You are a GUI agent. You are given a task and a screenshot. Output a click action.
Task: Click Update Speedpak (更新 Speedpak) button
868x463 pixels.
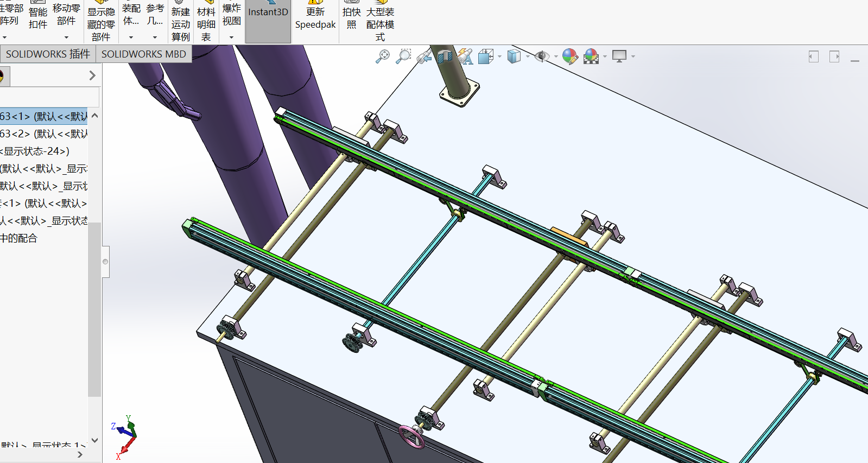coord(315,18)
